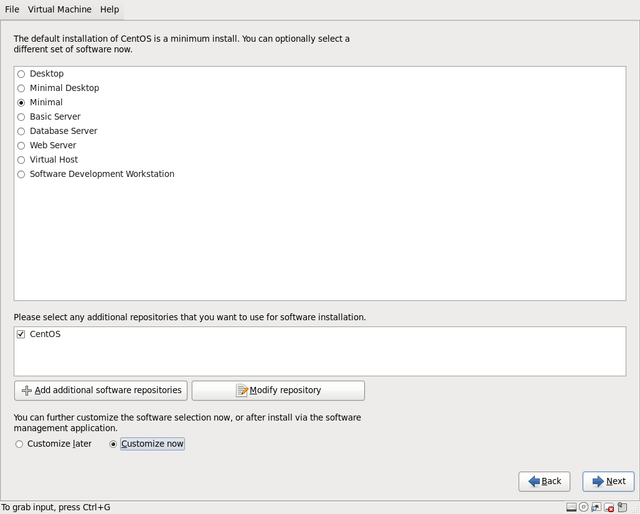Viewport: 640px width, 514px height.
Task: Click the plus icon to add repositories
Action: pyautogui.click(x=27, y=391)
